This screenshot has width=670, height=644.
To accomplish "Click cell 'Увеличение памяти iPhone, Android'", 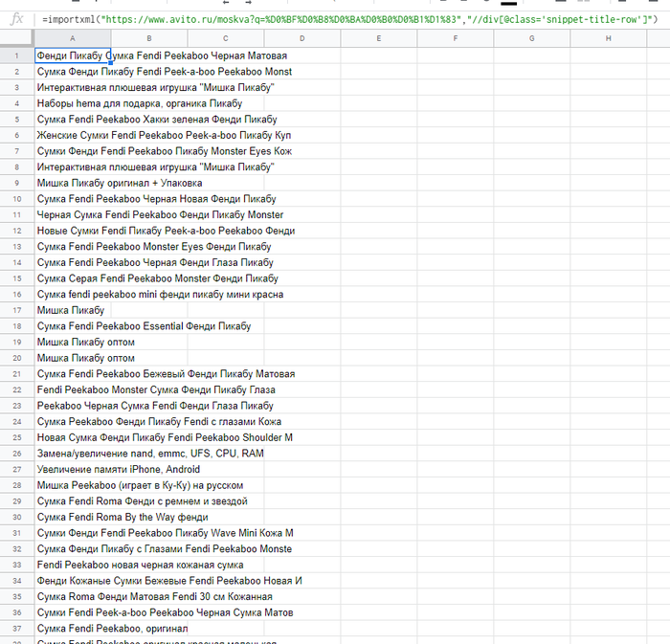I will 72,469.
